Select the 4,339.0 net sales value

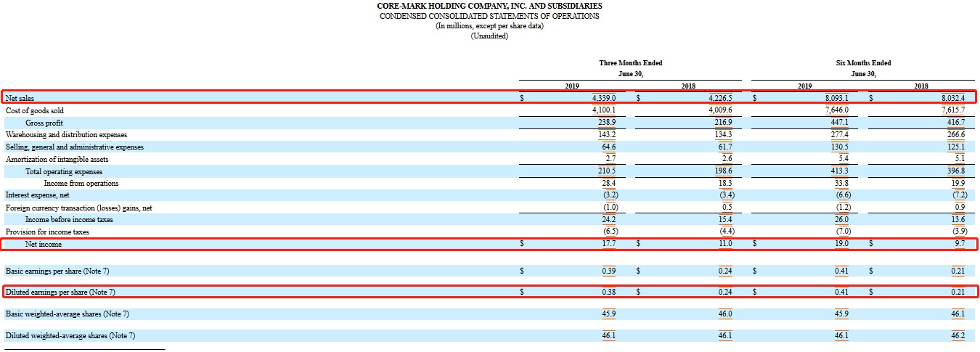point(603,98)
